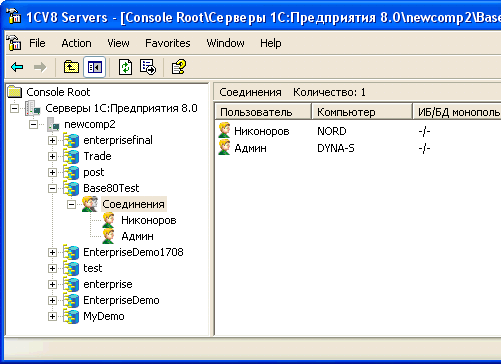
Task: Collapse the newcomp2 server node
Action: coord(33,124)
